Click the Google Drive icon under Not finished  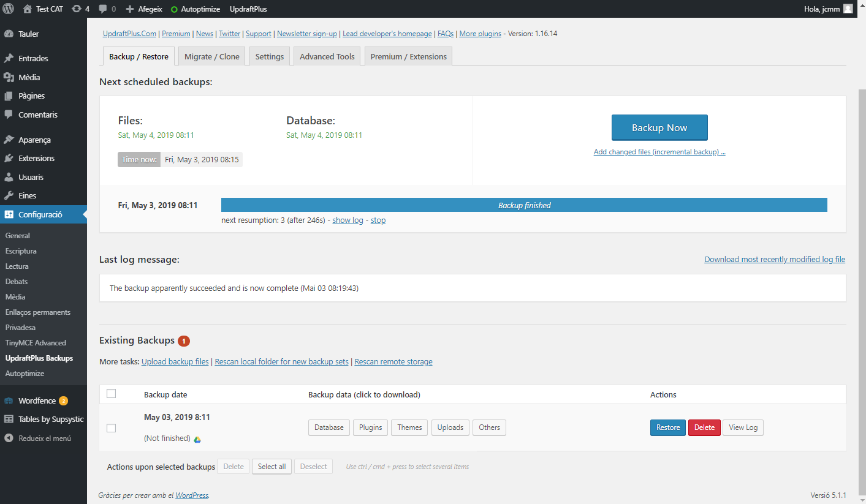pos(197,439)
